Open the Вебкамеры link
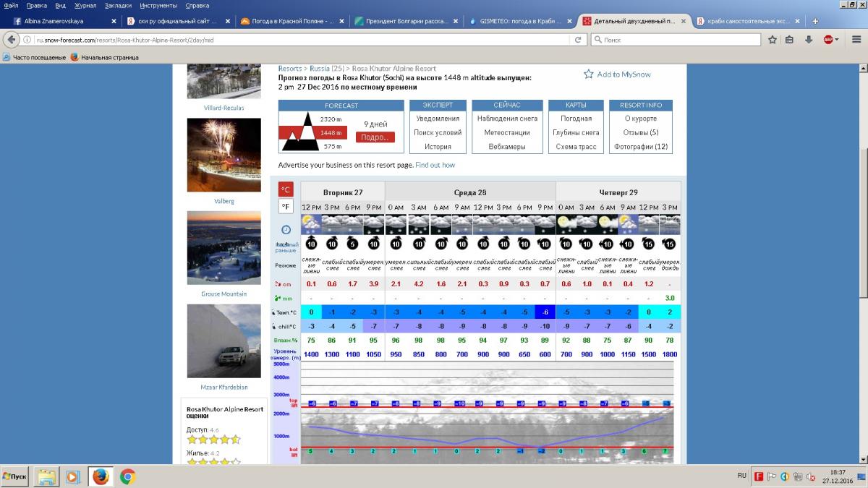868x488 pixels. [x=507, y=147]
